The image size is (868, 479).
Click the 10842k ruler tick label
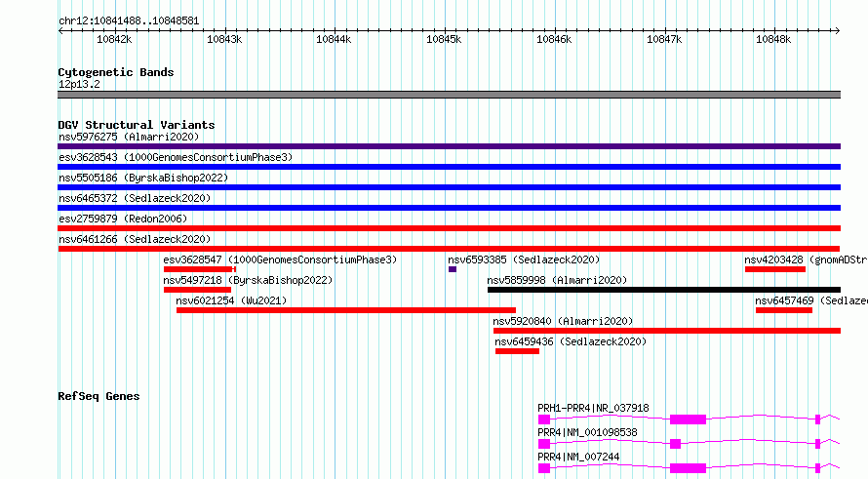coord(114,39)
